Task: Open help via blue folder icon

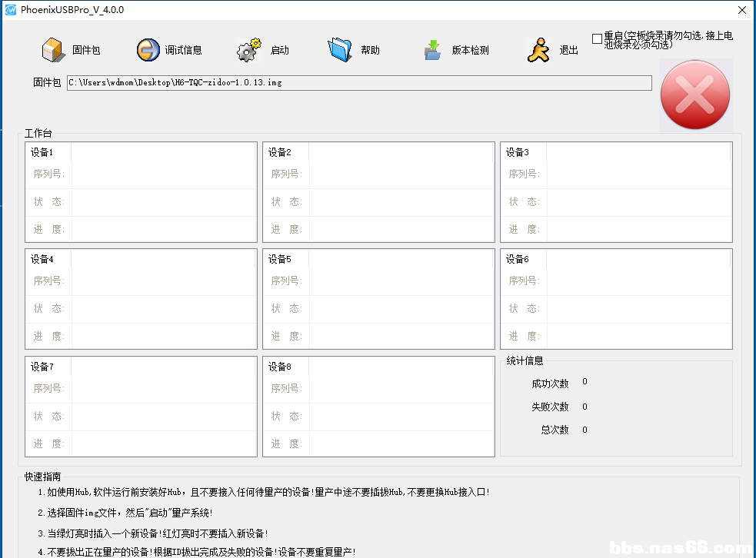Action: [339, 50]
